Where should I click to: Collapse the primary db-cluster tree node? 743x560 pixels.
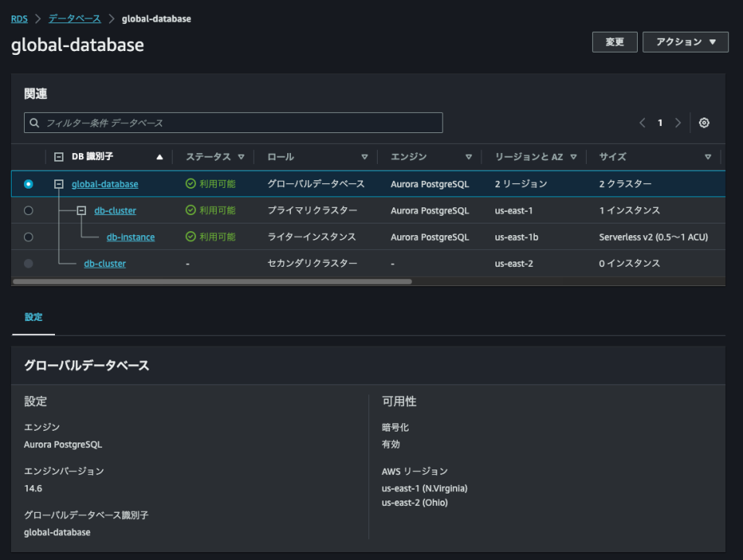81,210
